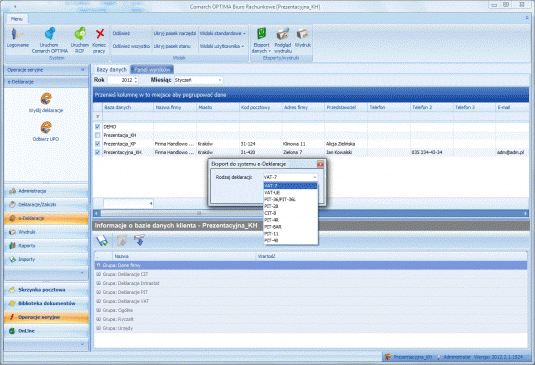Expand Grupa: Deklaracje CIT row
This screenshot has height=365, width=535.
tap(99, 274)
